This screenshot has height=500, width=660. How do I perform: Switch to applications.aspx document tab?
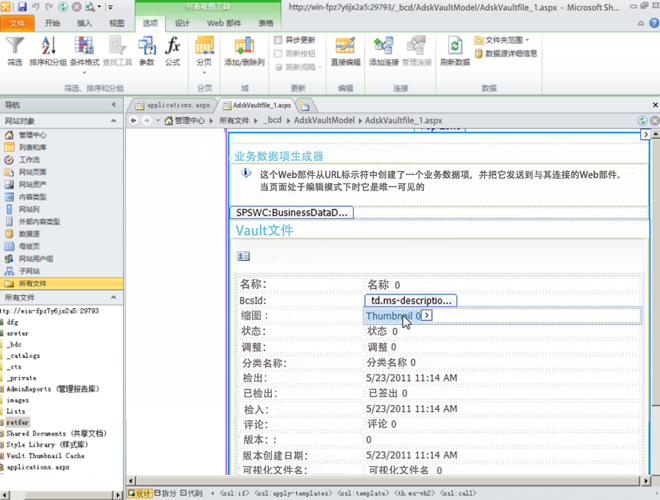coord(172,105)
